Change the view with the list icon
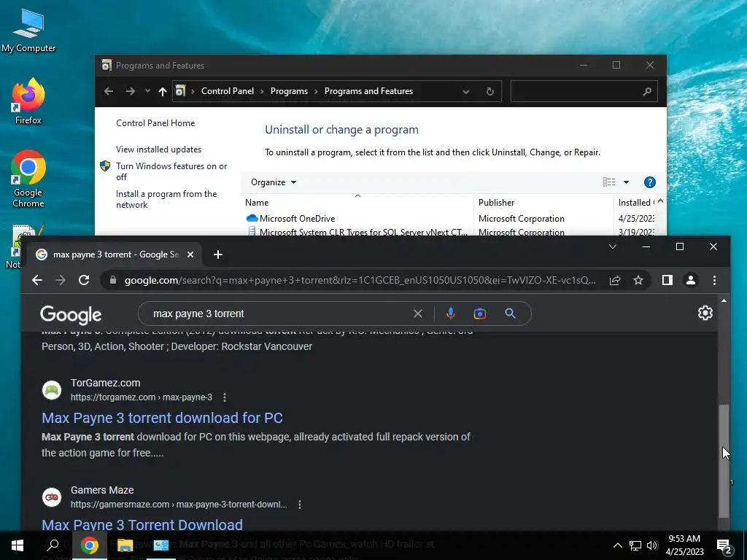Viewport: 747px width, 560px height. click(x=609, y=182)
